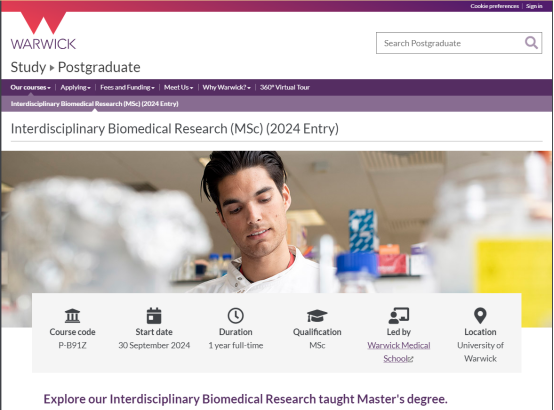Follow the Warwick Medical School link
Screen dimensions: 554x410
[x=399, y=352]
